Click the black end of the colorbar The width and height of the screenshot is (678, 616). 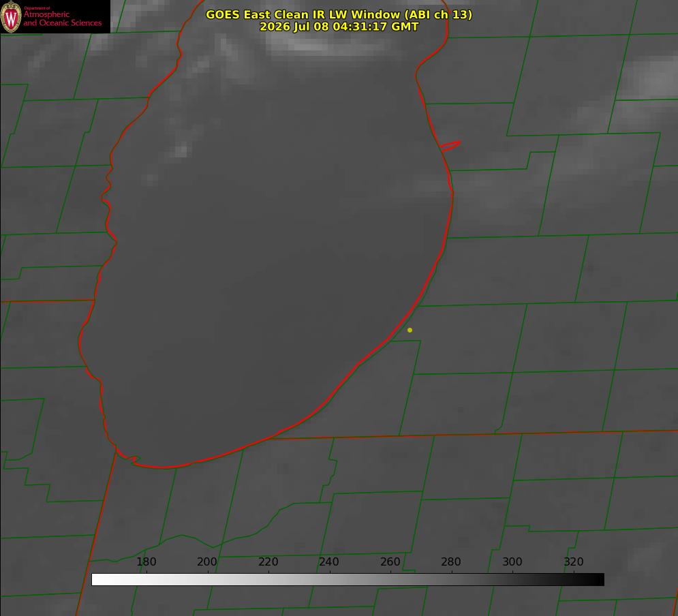click(x=598, y=580)
